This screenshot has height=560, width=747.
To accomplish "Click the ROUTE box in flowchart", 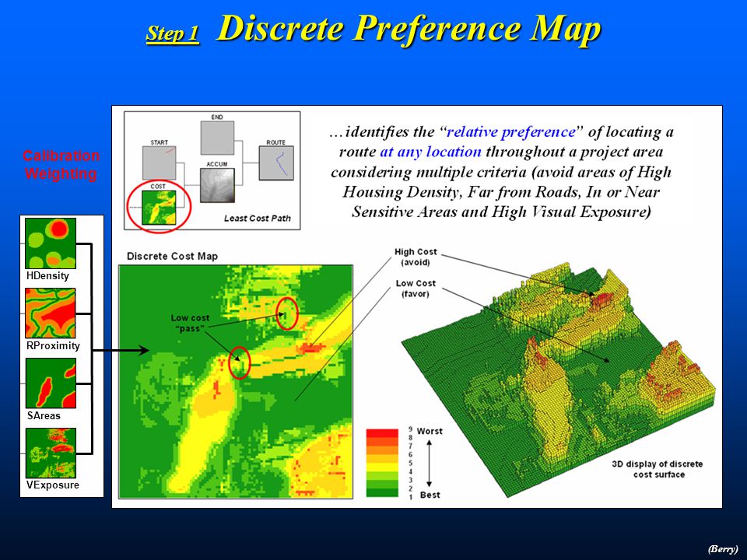I will pos(276,163).
